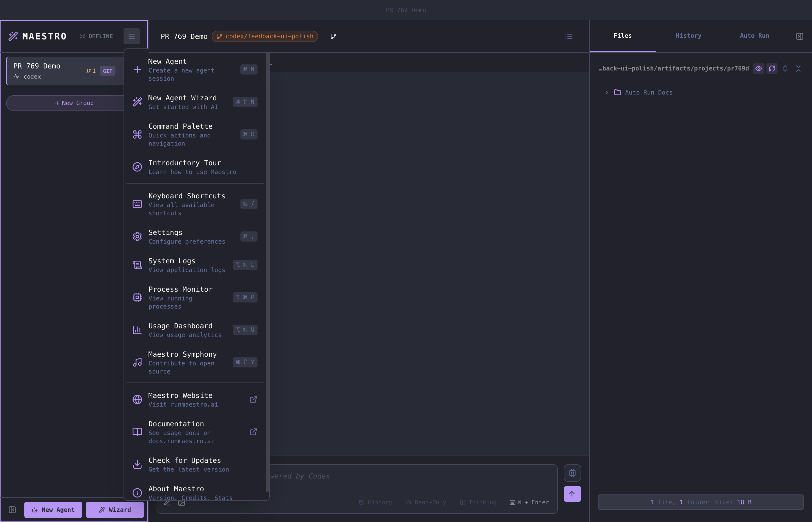
Task: Switch to the History tab
Action: coord(688,36)
